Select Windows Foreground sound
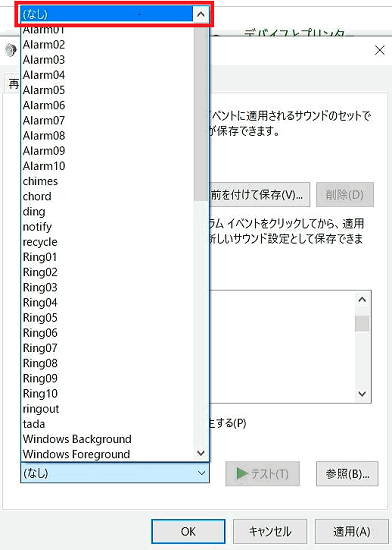Image resolution: width=392 pixels, height=550 pixels. tap(107, 454)
